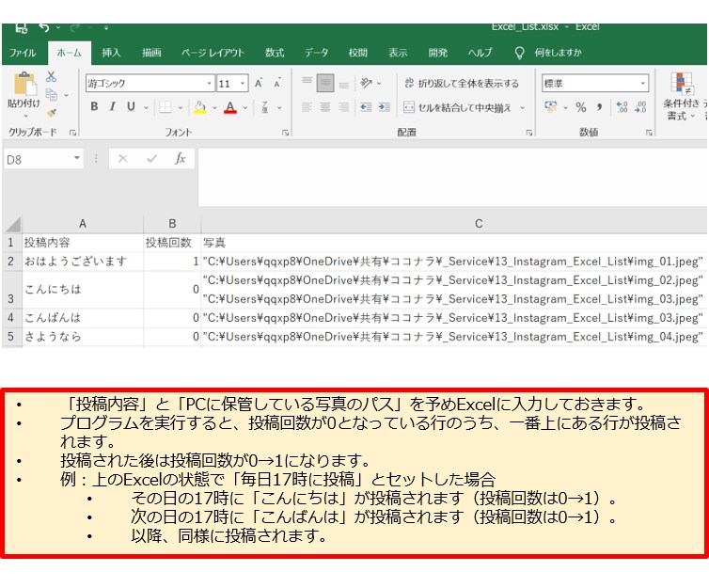The width and height of the screenshot is (709, 588).
Task: Open the fill color dropdown arrow
Action: [x=214, y=107]
